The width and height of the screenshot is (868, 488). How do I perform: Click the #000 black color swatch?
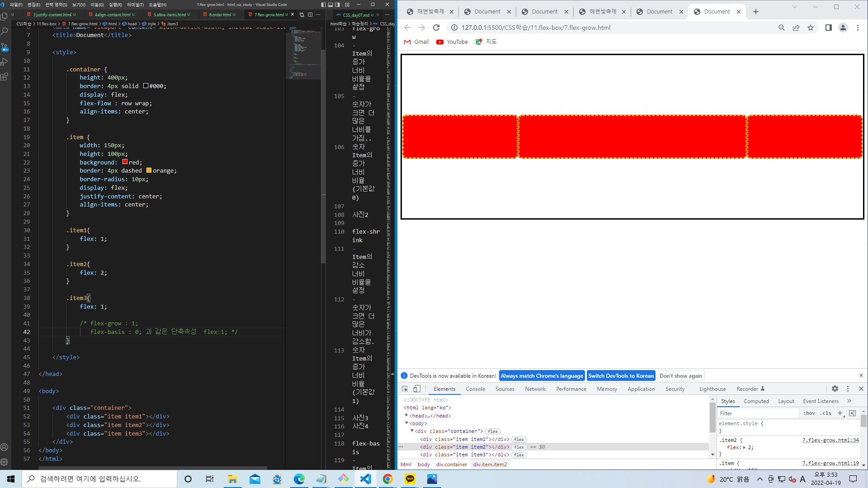(146, 86)
